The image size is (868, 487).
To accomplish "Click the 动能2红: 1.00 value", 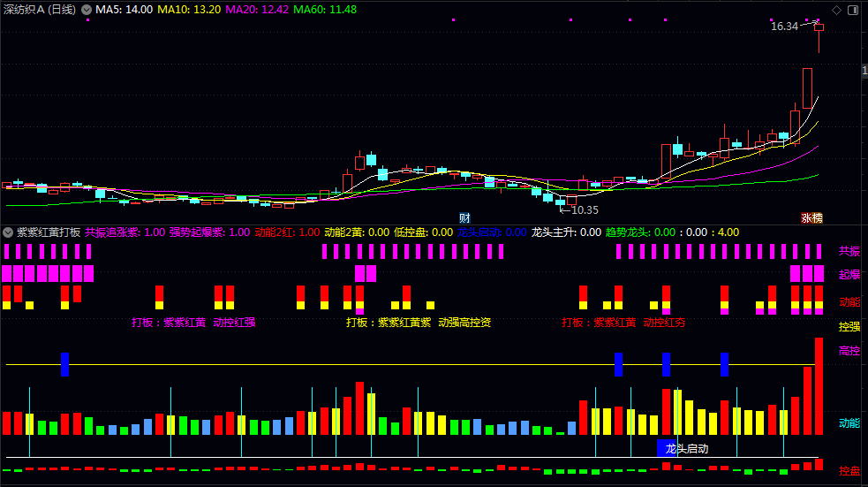I will pyautogui.click(x=287, y=232).
